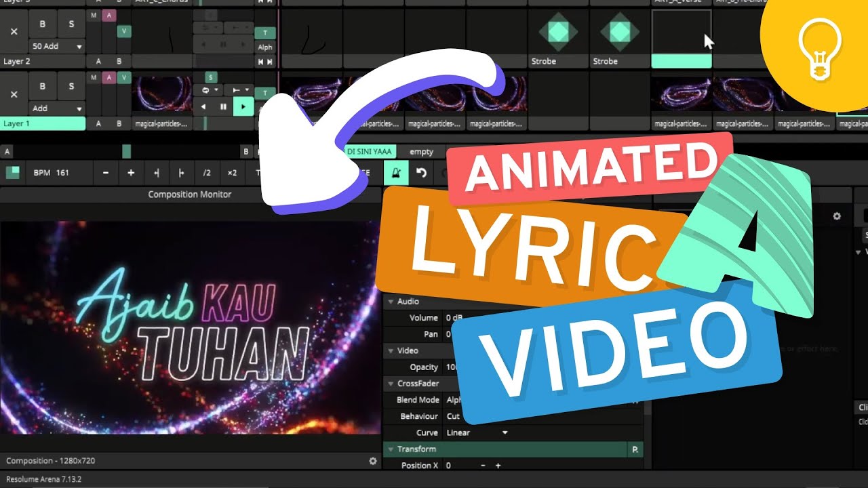Viewport: 868px width, 488px height.
Task: Open Layer 1 play direction dropdown
Action: (x=237, y=90)
